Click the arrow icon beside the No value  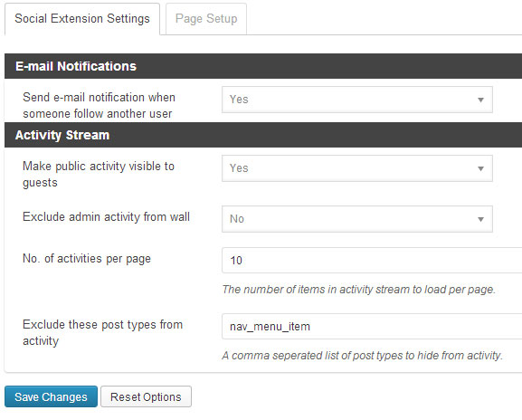pyautogui.click(x=480, y=219)
